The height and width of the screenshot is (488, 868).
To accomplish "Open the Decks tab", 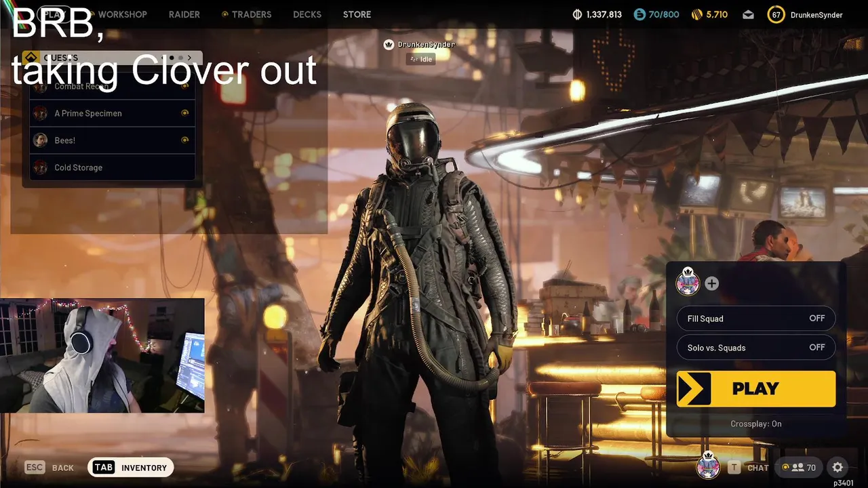I will tap(307, 14).
